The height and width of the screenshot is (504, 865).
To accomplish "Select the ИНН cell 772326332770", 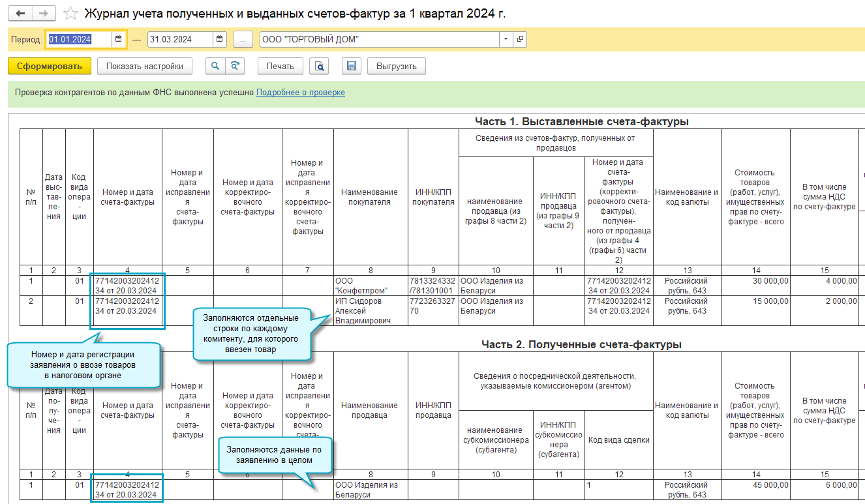I will [433, 310].
